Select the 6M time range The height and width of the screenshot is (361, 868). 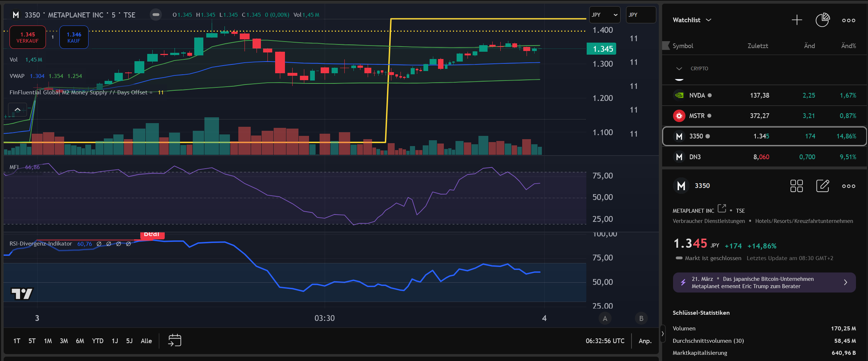[80, 341]
